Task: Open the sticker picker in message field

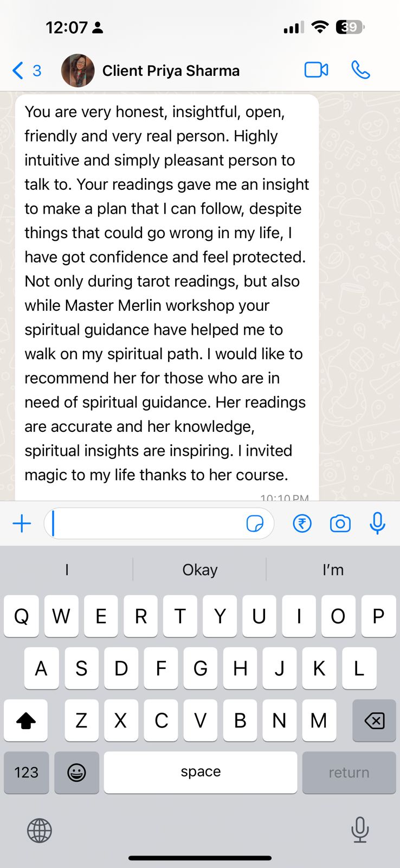Action: (x=255, y=524)
